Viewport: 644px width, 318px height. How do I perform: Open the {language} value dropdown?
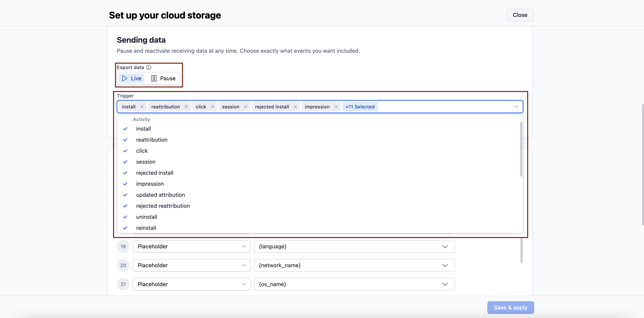(354, 247)
